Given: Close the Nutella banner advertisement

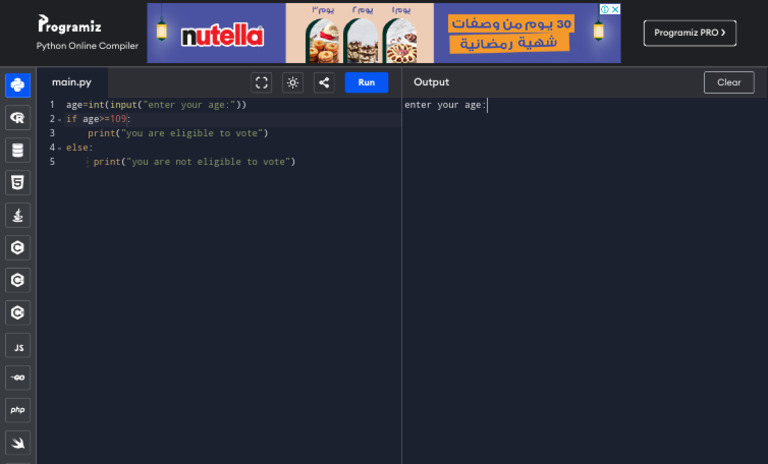Looking at the screenshot, I should (x=615, y=9).
